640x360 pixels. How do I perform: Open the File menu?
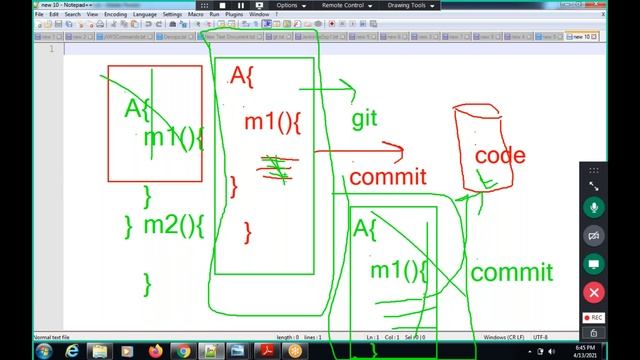pyautogui.click(x=39, y=14)
